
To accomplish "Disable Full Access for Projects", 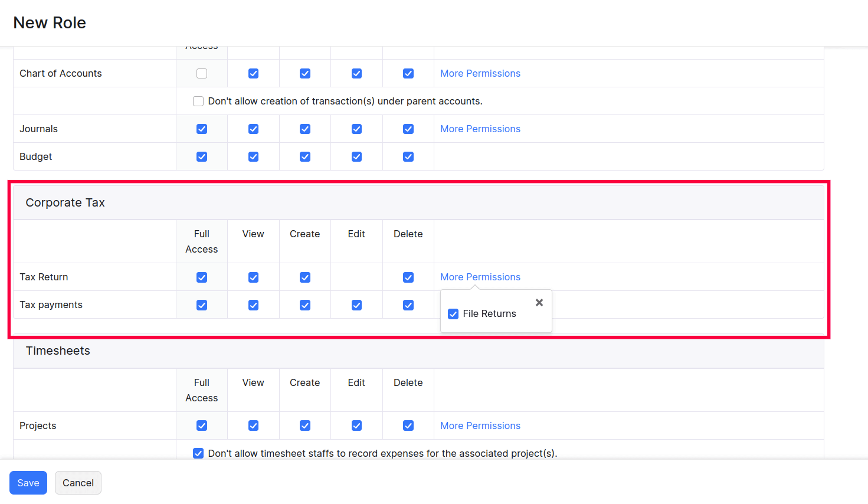I will (x=201, y=426).
